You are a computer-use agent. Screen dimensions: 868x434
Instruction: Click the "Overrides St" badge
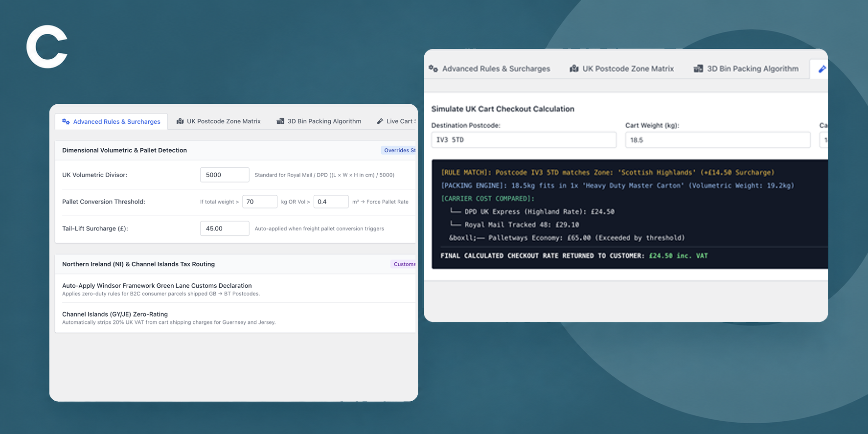click(399, 150)
